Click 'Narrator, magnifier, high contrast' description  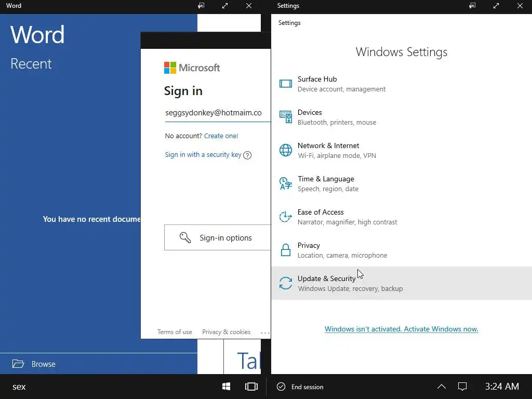click(347, 222)
